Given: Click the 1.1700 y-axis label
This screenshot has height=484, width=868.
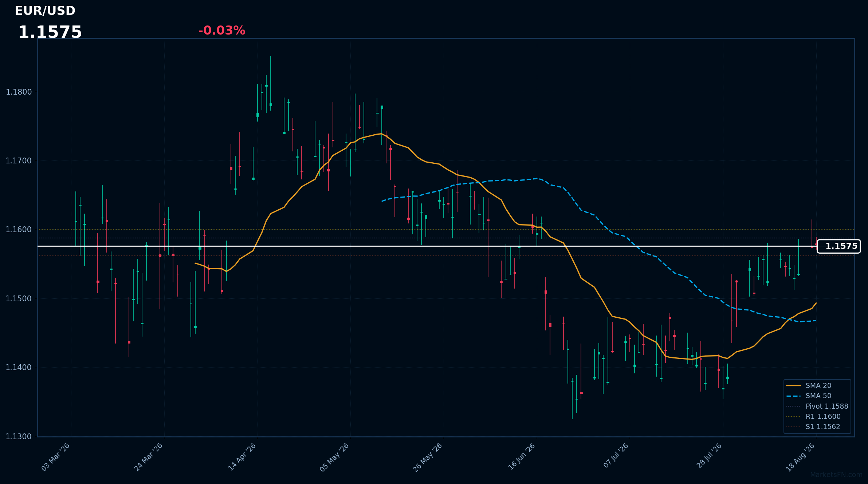Looking at the screenshot, I should (19, 161).
